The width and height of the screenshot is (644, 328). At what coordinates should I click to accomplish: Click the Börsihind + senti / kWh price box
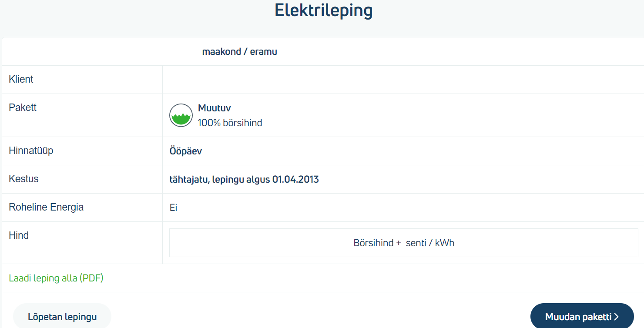(403, 243)
